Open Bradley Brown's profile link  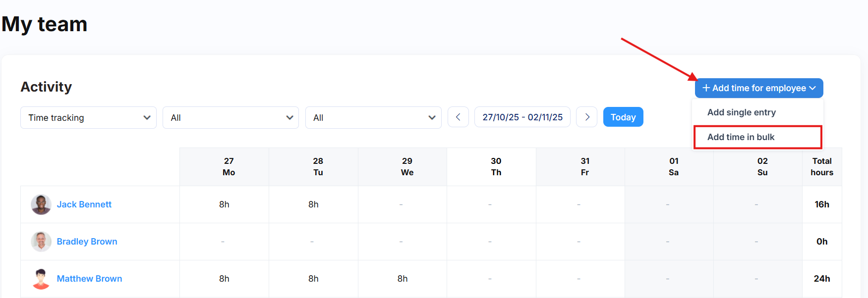87,242
